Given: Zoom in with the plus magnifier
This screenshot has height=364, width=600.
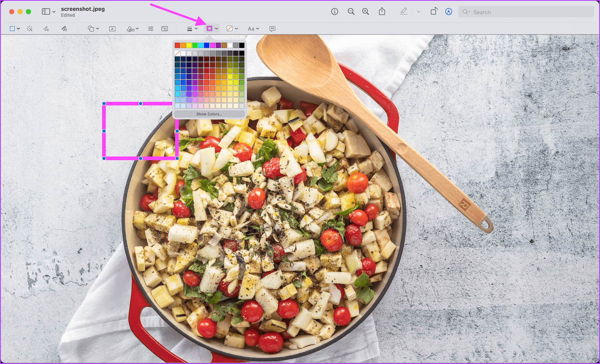Looking at the screenshot, I should tap(366, 12).
